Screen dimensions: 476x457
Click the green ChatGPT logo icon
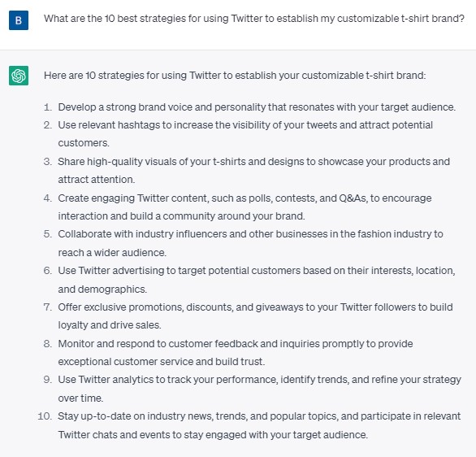click(x=19, y=76)
